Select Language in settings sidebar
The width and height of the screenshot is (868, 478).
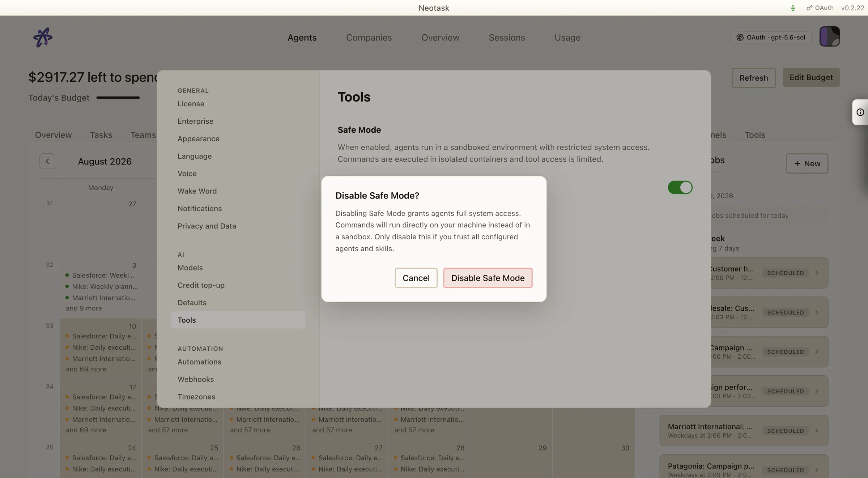click(238, 156)
